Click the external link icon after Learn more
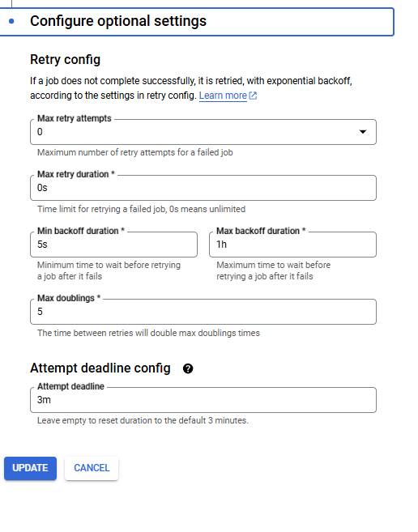 [x=253, y=96]
